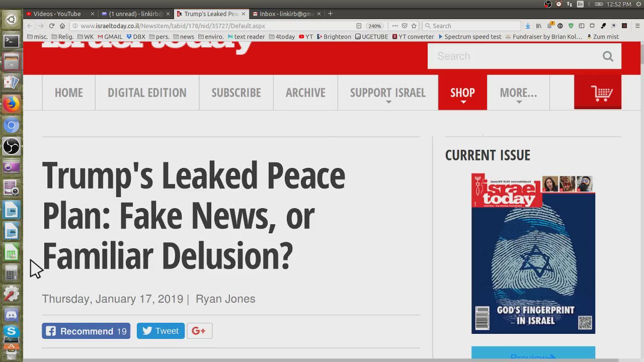The width and height of the screenshot is (644, 362).
Task: Open the DIGITAL EDITION menu item
Action: 147,93
